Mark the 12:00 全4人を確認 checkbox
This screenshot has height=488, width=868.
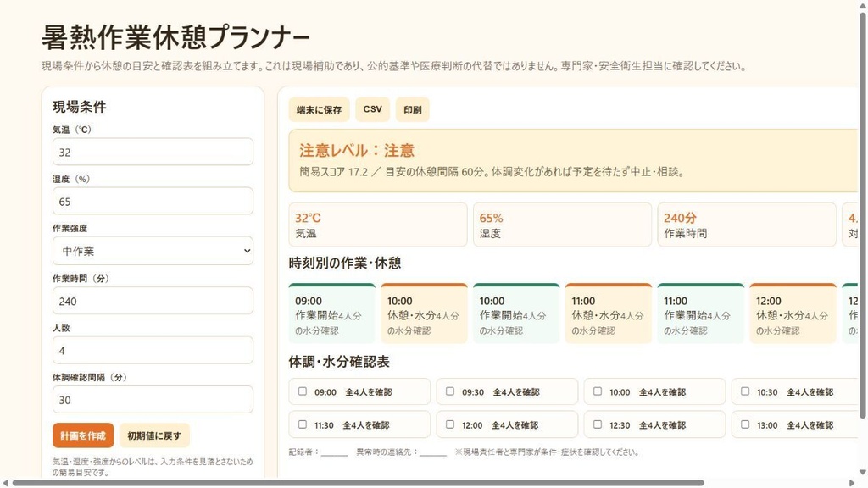tap(449, 424)
